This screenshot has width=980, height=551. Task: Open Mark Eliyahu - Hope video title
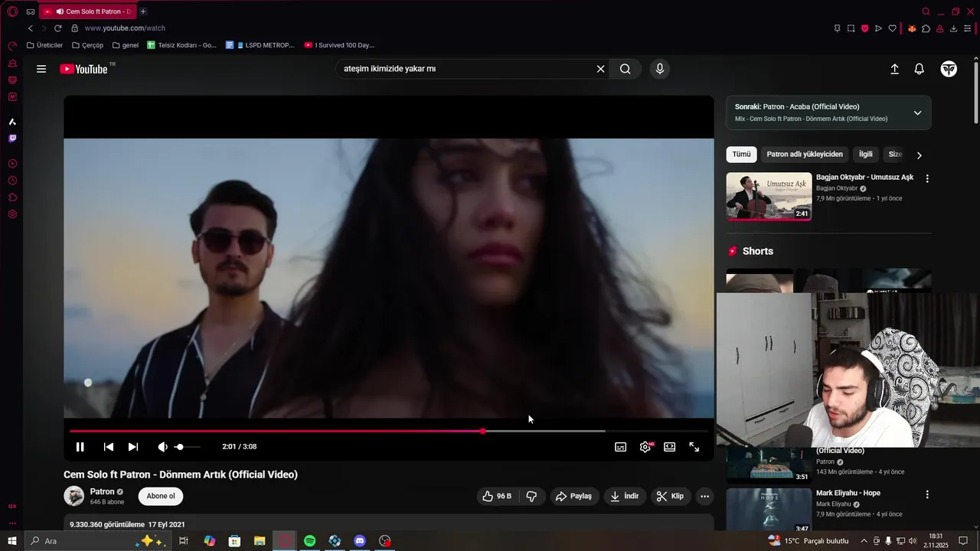coord(848,493)
